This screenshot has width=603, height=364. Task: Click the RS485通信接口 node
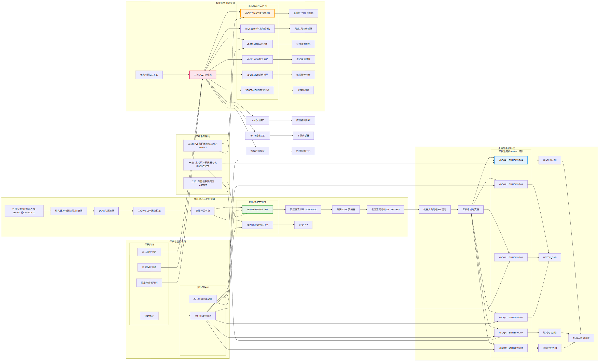pos(257,136)
